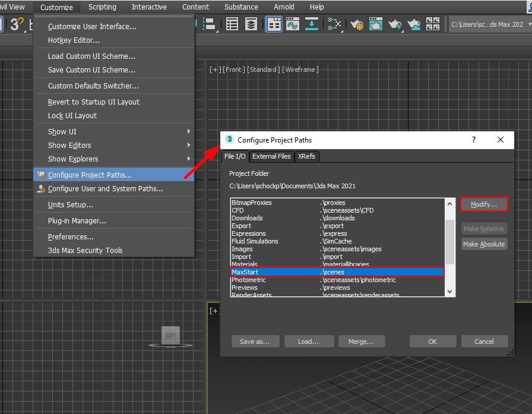The height and width of the screenshot is (414, 532).
Task: Choose Configure User and System Paths
Action: [105, 189]
